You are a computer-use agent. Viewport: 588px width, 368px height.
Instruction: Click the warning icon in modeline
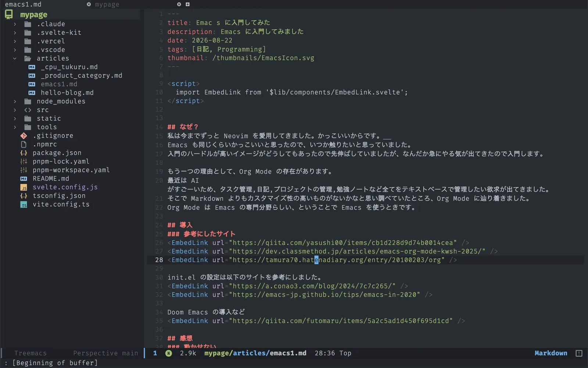579,353
